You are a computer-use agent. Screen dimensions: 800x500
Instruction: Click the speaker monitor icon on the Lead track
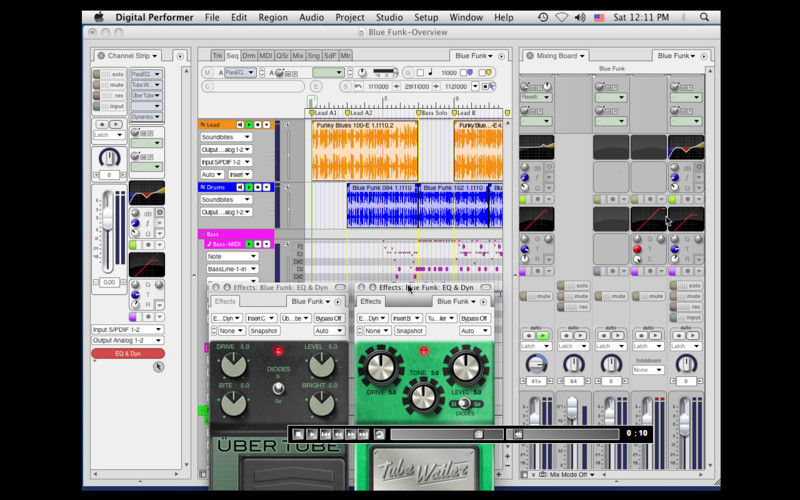pos(240,124)
